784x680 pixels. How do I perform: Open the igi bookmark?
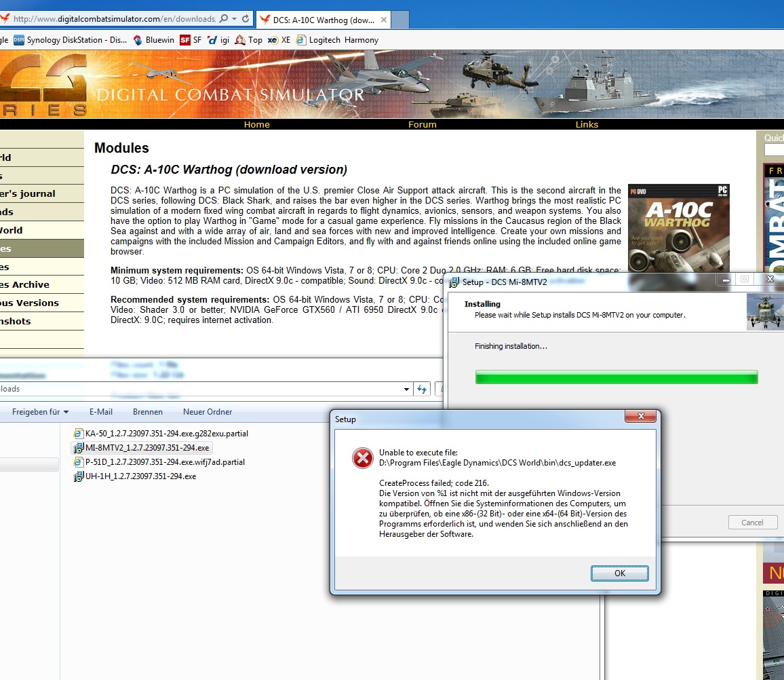(218, 40)
